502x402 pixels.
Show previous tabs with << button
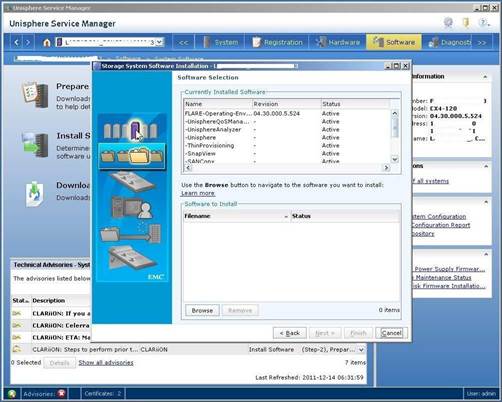pos(183,43)
